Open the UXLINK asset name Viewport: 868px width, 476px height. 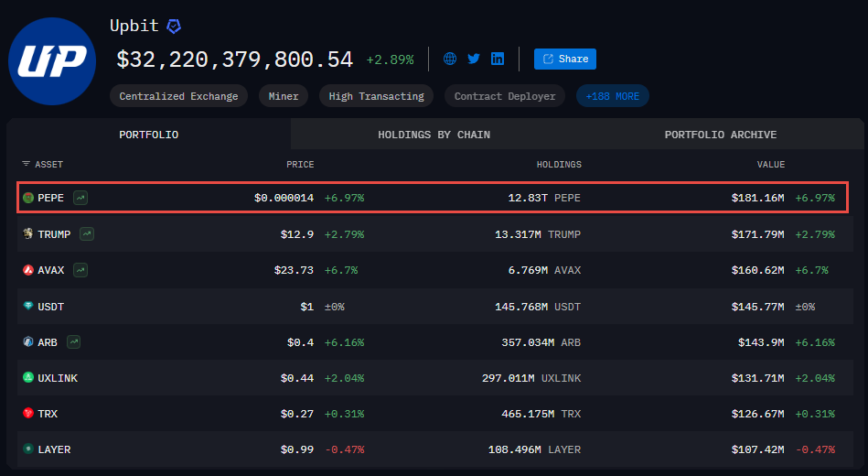(58, 378)
